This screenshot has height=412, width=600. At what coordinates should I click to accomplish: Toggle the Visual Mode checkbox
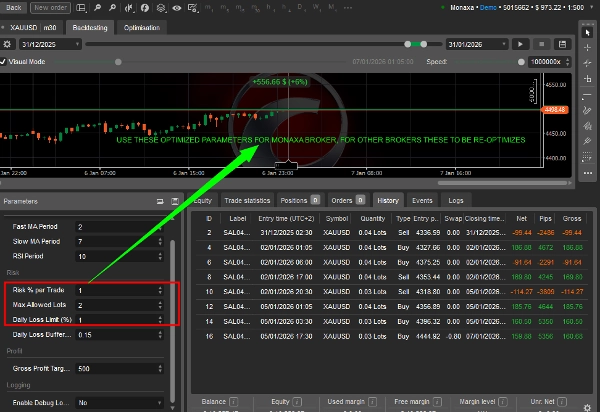pyautogui.click(x=6, y=62)
